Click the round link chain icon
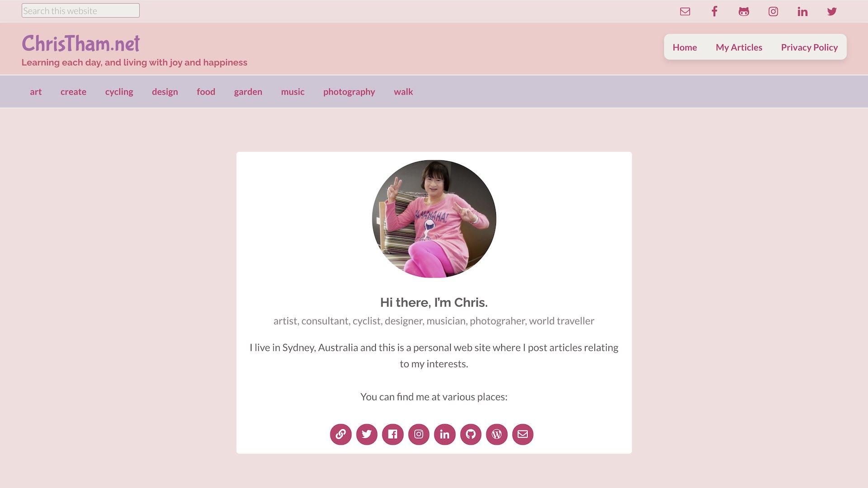The image size is (868, 488). click(x=340, y=434)
